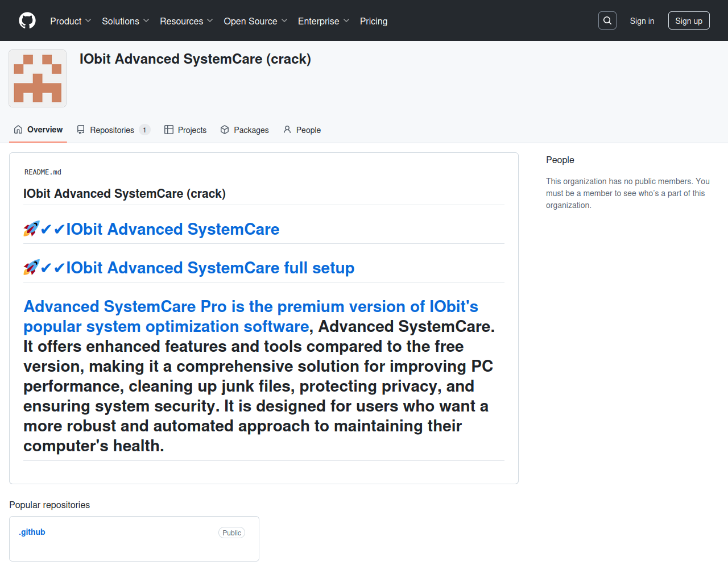The width and height of the screenshot is (728, 582).
Task: Expand the Enterprise dropdown menu
Action: click(x=324, y=21)
